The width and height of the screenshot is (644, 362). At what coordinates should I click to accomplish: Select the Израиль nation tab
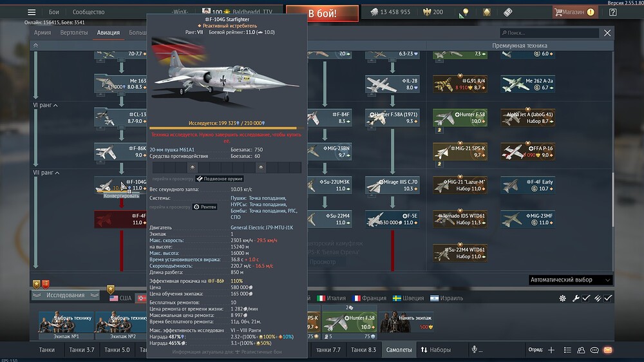pos(446,298)
